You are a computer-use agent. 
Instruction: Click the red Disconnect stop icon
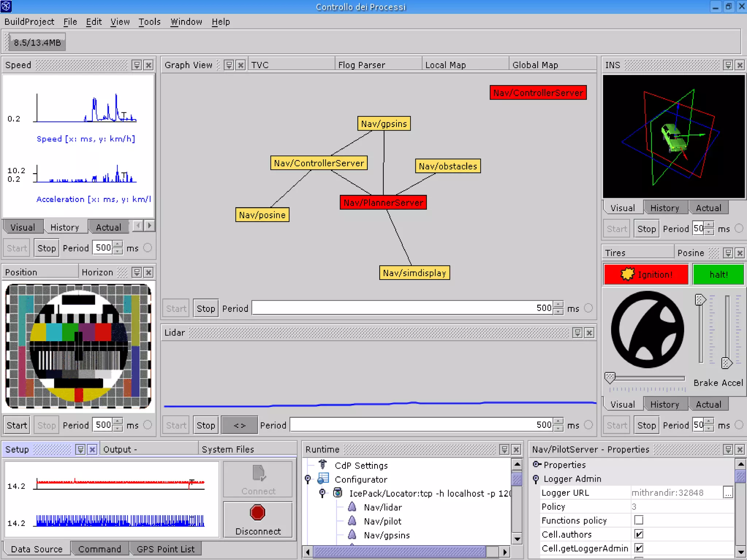pyautogui.click(x=258, y=512)
